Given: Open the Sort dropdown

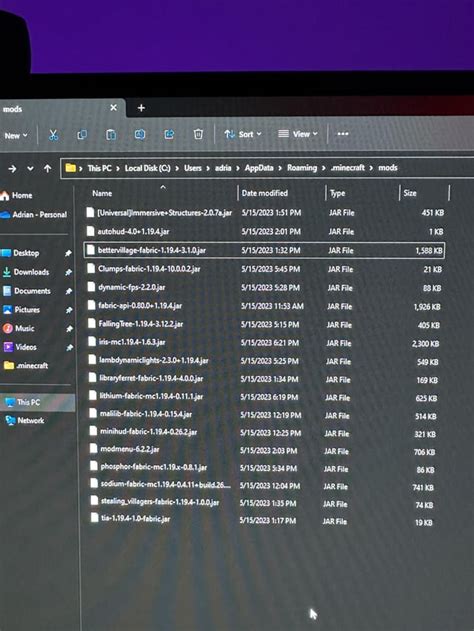Looking at the screenshot, I should [243, 134].
